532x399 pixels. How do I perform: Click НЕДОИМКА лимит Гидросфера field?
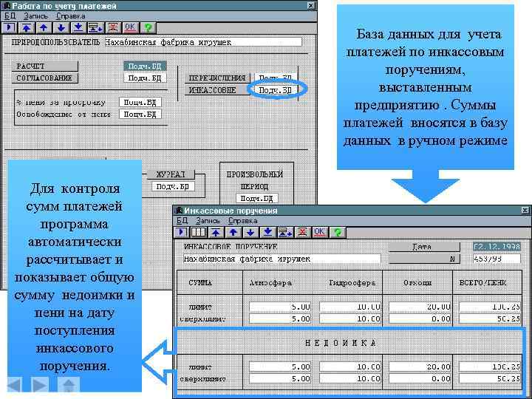350,366
